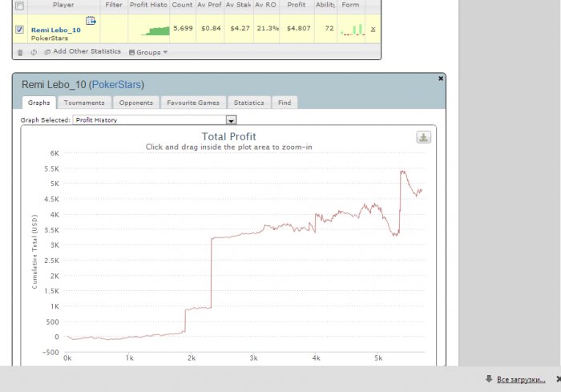Click the $0.84 average profit value
Screen dimensions: 561x392
pyautogui.click(x=211, y=28)
